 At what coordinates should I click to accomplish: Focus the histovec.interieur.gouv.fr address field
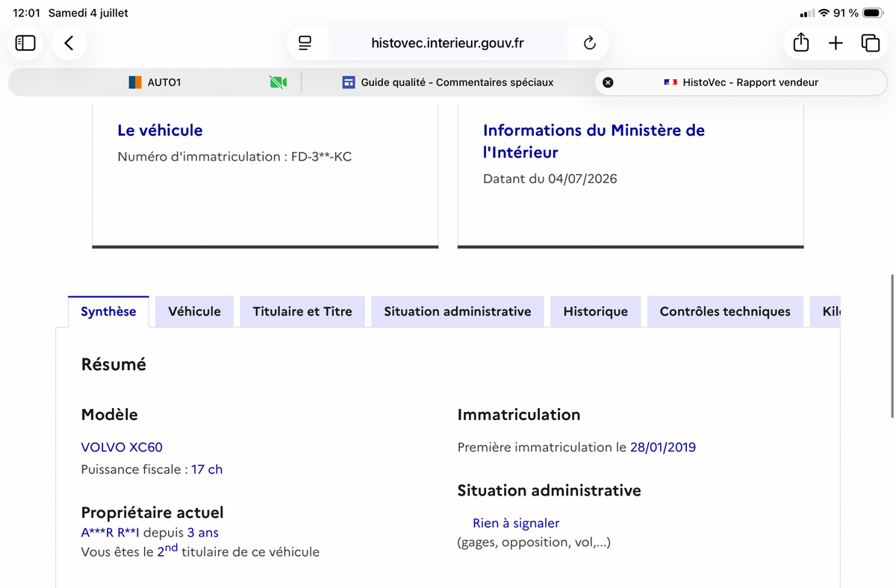(447, 43)
